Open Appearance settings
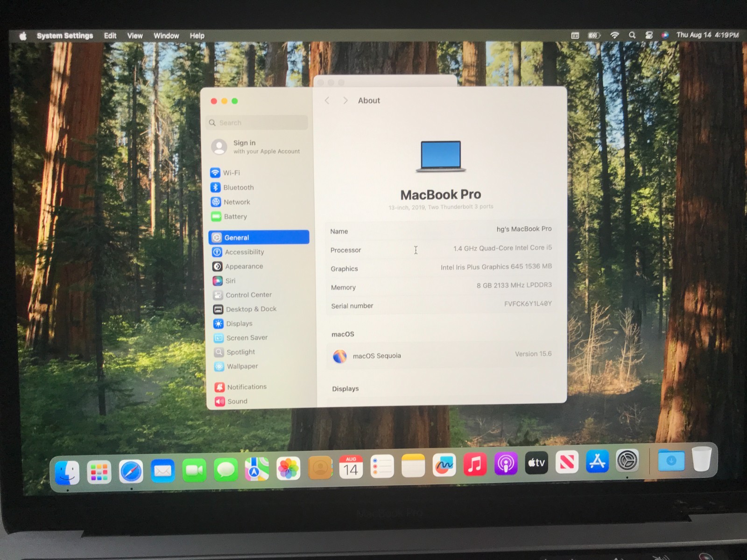747x560 pixels. coord(243,266)
